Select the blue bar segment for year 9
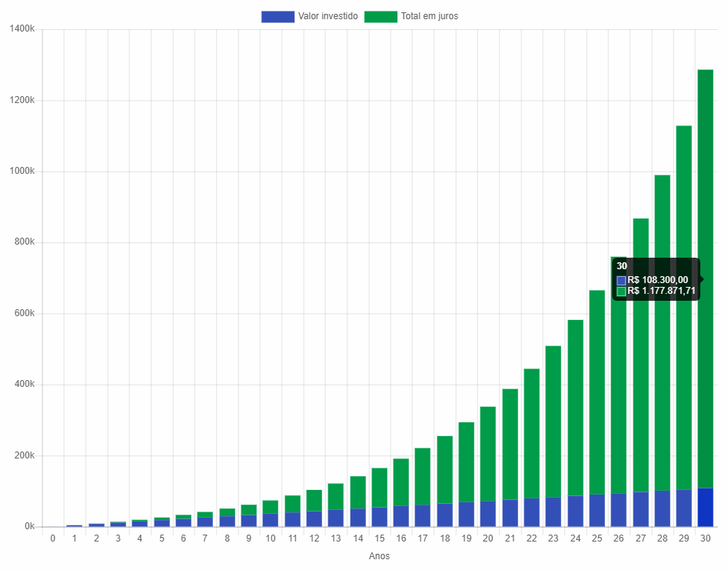 tap(249, 521)
